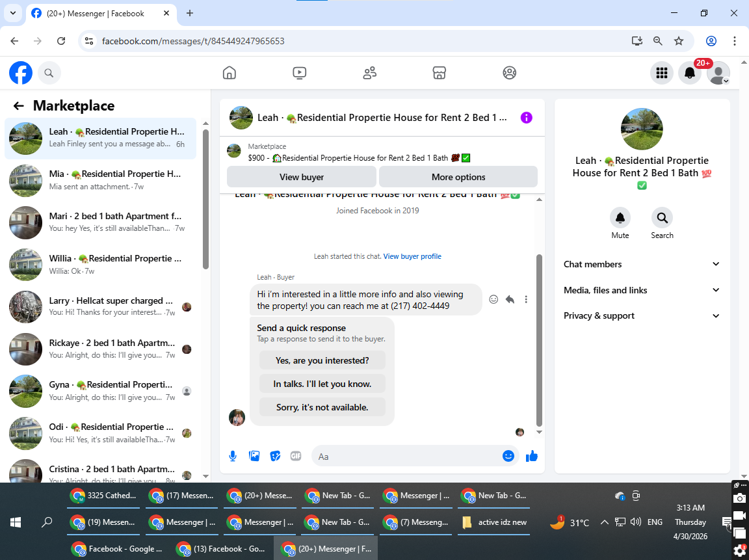Click the View buyer button
This screenshot has width=749, height=560.
coord(302,177)
